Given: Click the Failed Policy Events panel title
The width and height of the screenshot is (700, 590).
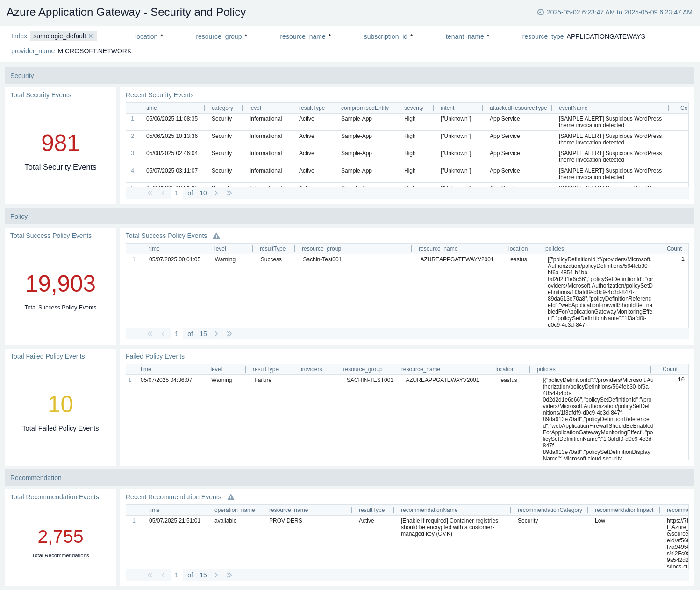Looking at the screenshot, I should tap(155, 356).
